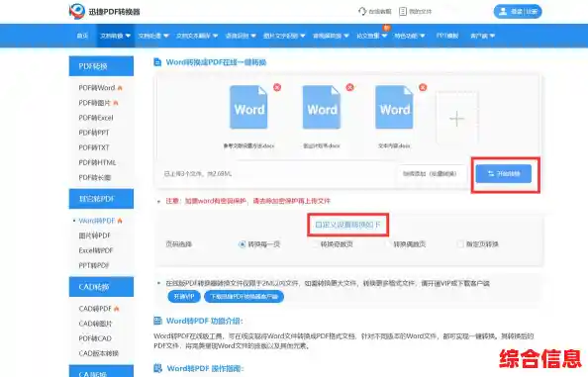Remove the second Word file with red X

(349, 87)
